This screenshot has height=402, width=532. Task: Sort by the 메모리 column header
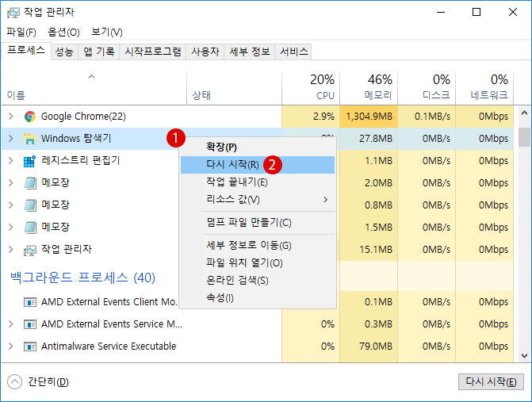pyautogui.click(x=369, y=88)
